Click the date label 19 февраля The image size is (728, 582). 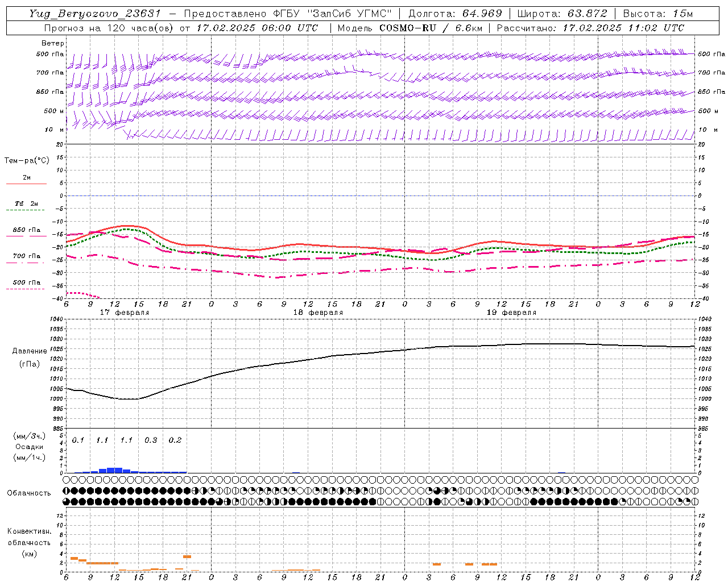click(x=511, y=313)
